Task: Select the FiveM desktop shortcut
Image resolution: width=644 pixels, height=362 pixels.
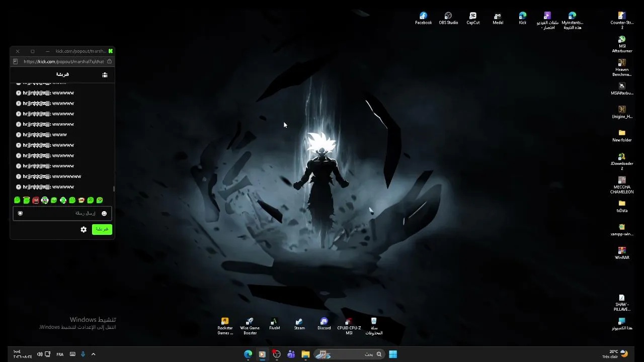Action: tap(274, 324)
